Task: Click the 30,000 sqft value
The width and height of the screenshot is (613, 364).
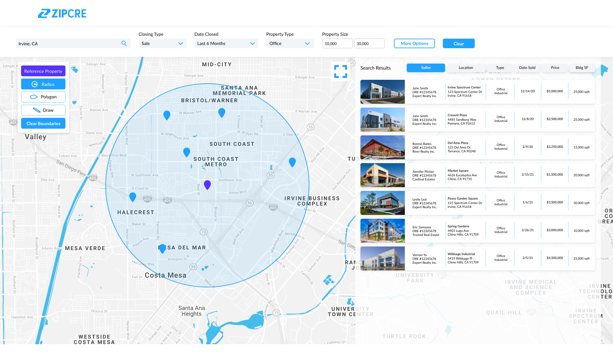Action: [581, 203]
